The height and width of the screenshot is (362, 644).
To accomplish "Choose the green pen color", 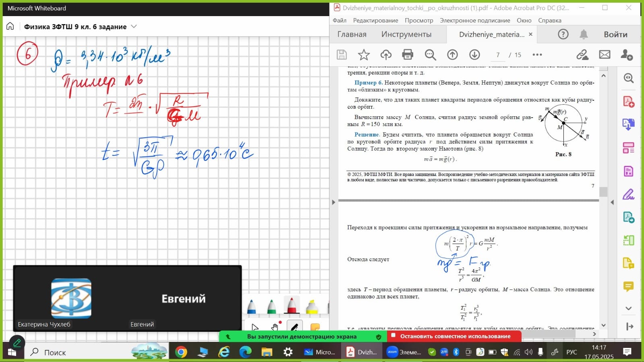I will (x=271, y=307).
